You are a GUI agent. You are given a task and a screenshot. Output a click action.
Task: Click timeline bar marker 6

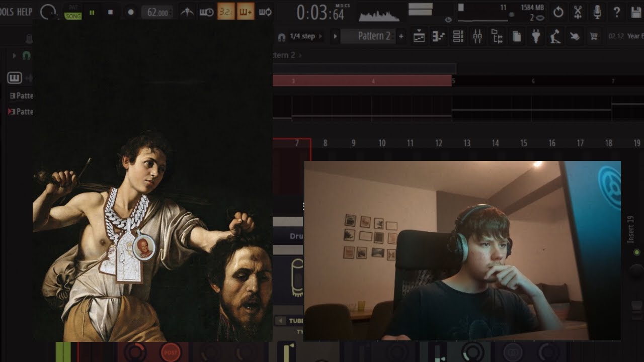click(533, 81)
